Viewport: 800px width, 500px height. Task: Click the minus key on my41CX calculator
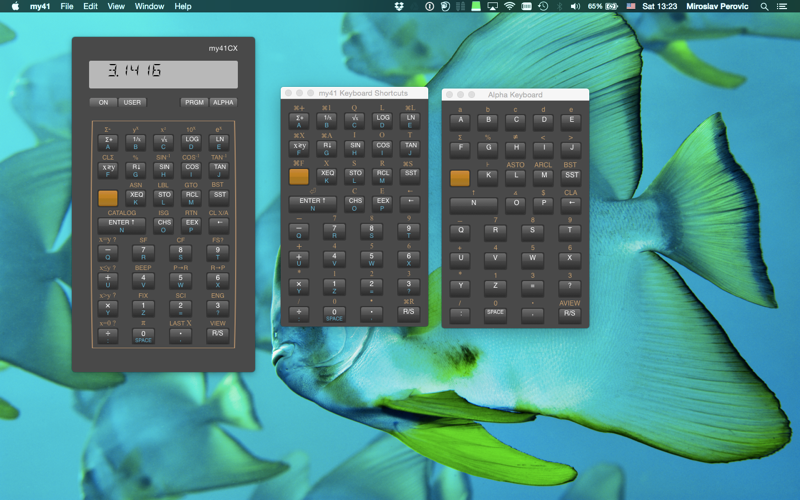tap(108, 253)
